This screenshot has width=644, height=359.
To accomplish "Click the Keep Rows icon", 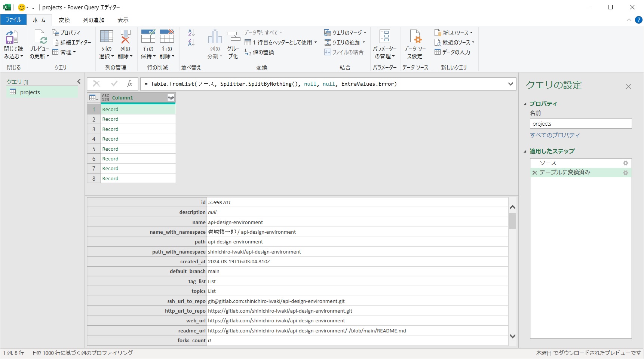I will point(148,37).
